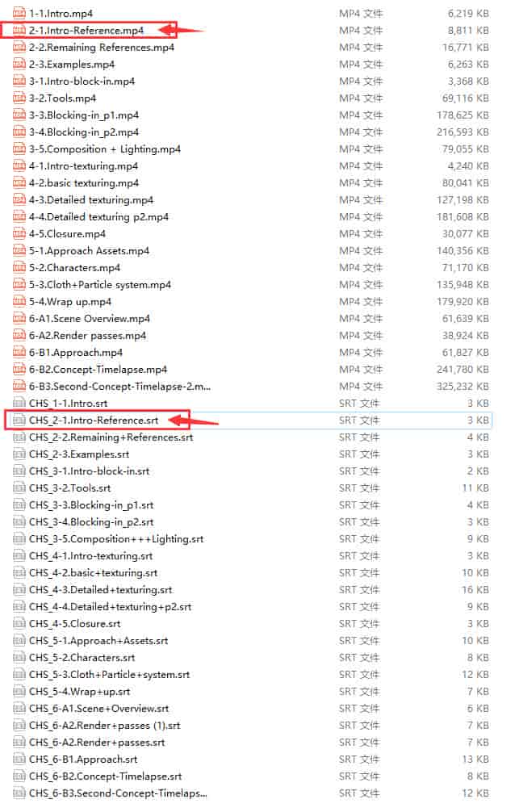This screenshot has height=812, width=515.
Task: Click the video icon for 6-B1.Approach.mp4
Action: [20, 353]
